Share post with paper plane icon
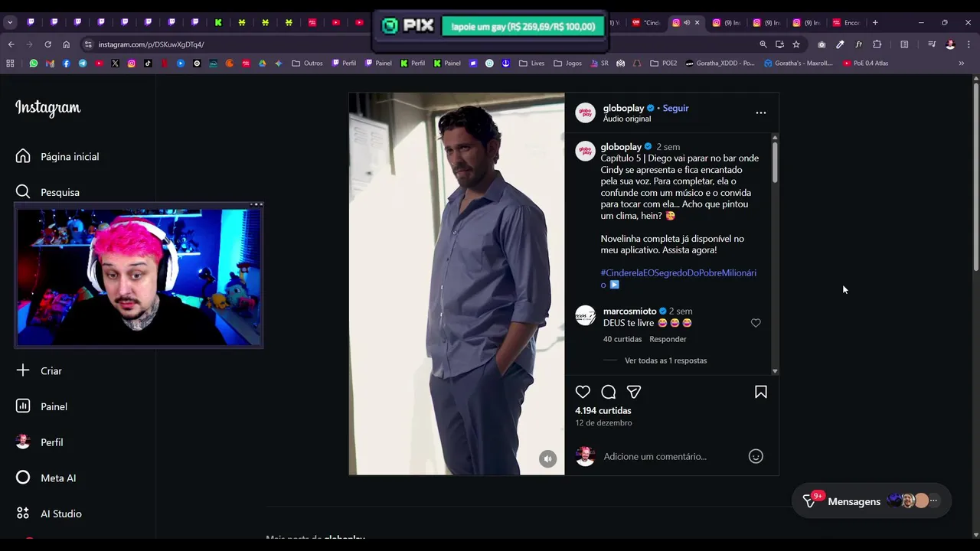Viewport: 980px width, 551px height. click(x=634, y=392)
